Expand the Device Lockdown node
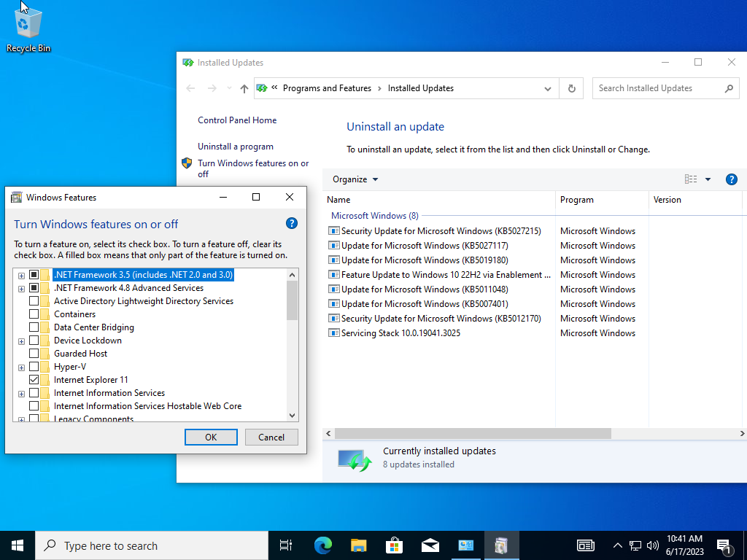The image size is (747, 560). [x=21, y=341]
